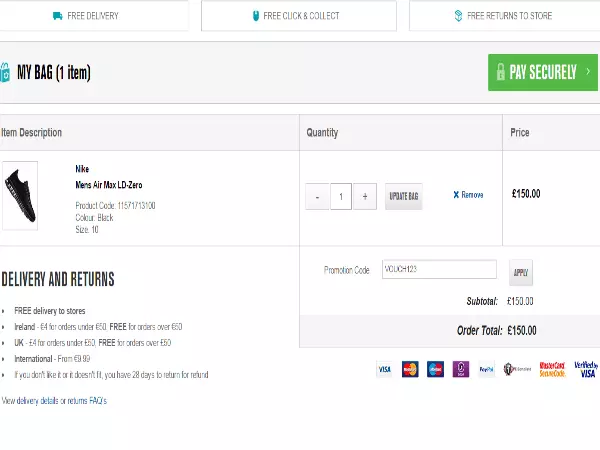
Task: Decrease quantity with the minus button
Action: [x=317, y=197]
